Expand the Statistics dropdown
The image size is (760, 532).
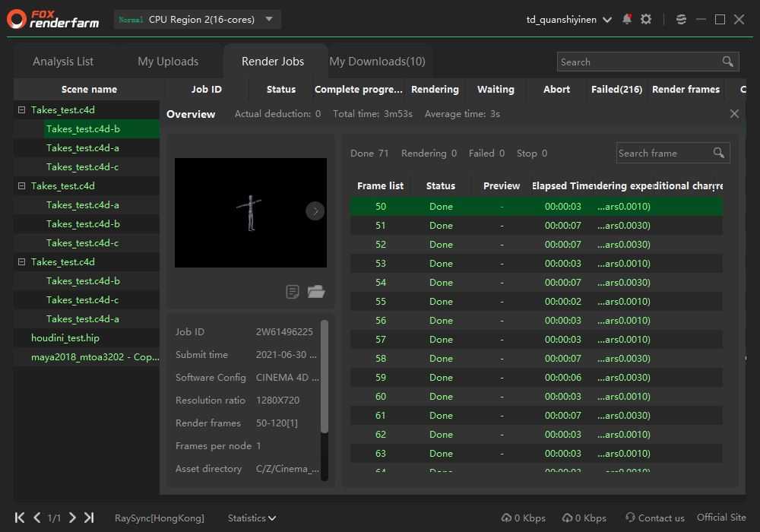(x=252, y=518)
